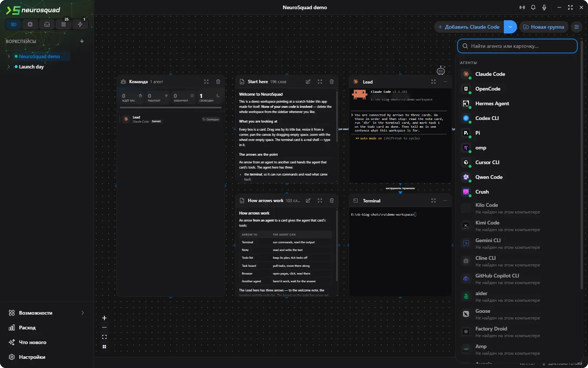This screenshot has width=588, height=368.
Task: Zoom in the canvas
Action: tap(104, 318)
